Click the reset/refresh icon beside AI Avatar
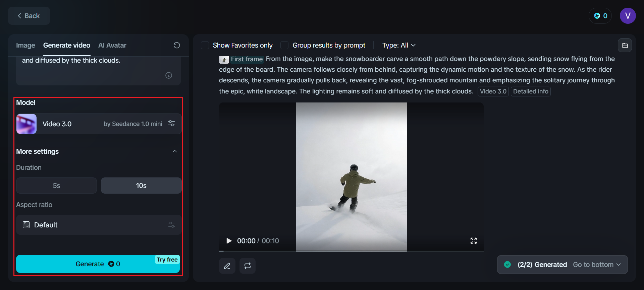 (x=177, y=45)
